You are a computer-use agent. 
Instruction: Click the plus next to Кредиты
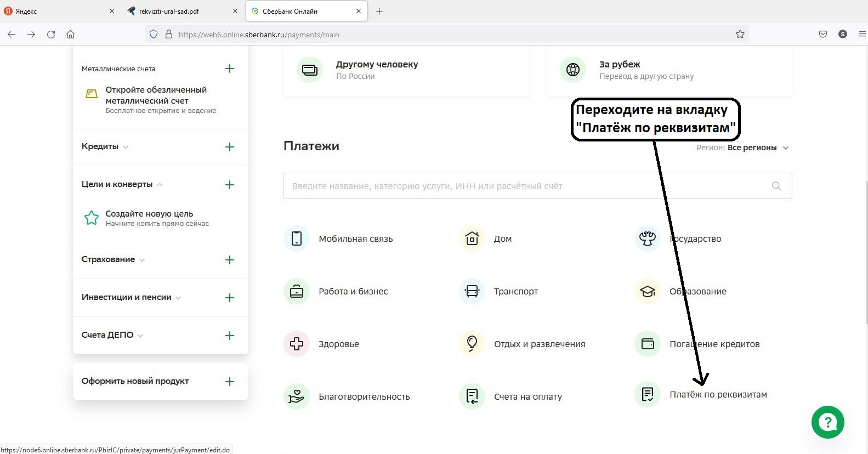(230, 147)
